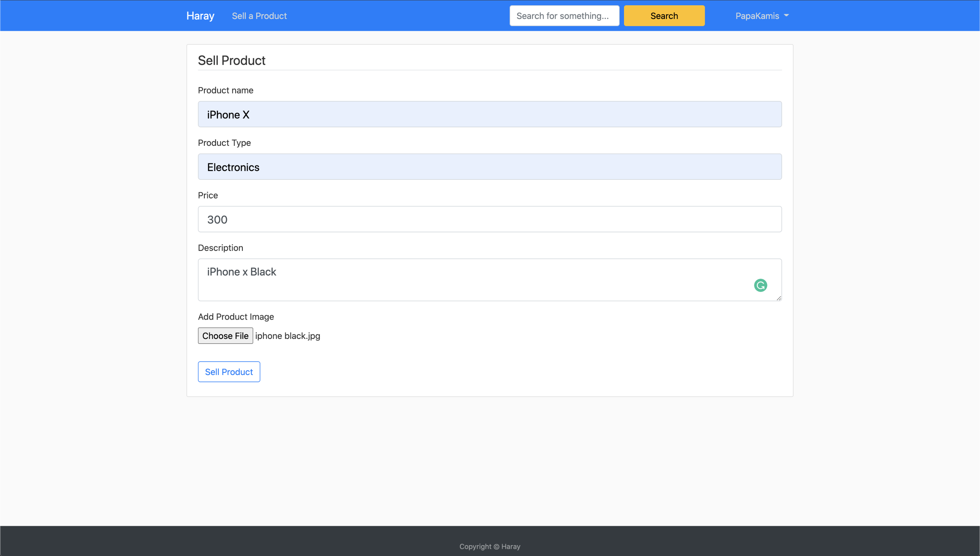Click the Product Type label
This screenshot has height=556, width=980.
pos(224,142)
